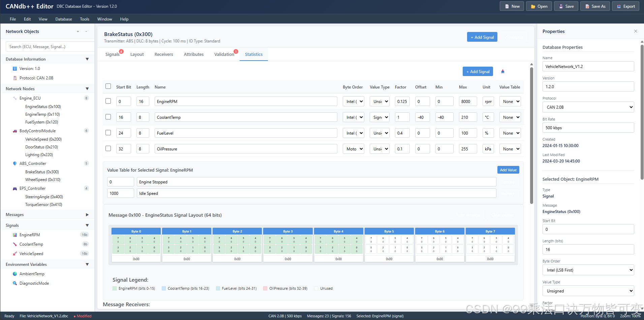Open the FuelLevel value table dropdown
This screenshot has height=320, width=644.
pos(510,133)
